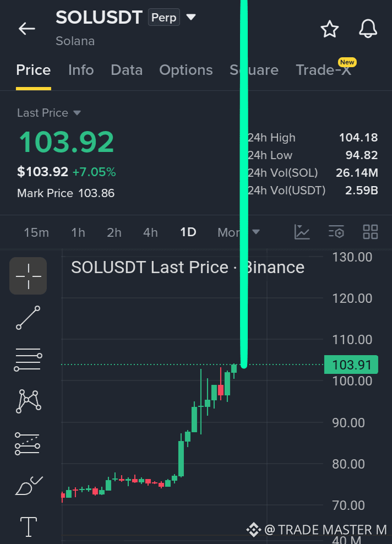Click the 24h Vol(USDT) value 2.59B

coord(362,191)
